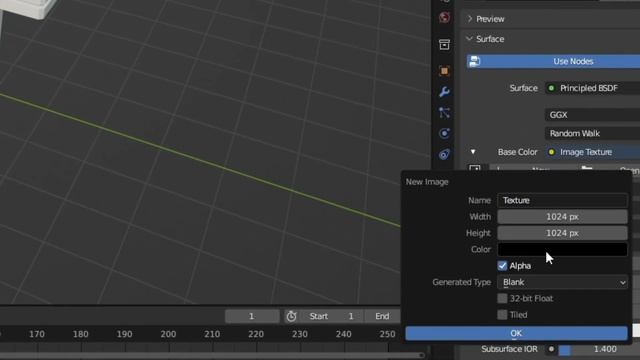
Task: Open the Collection properties tab (archive box icon)
Action: click(444, 44)
